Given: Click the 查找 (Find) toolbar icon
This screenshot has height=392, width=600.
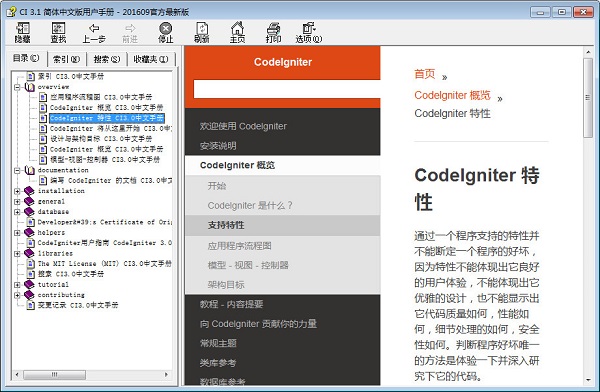Looking at the screenshot, I should [58, 33].
